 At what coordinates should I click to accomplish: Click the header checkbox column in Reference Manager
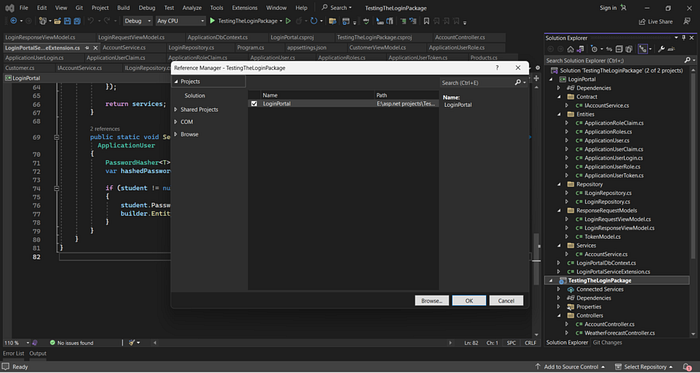pyautogui.click(x=254, y=95)
